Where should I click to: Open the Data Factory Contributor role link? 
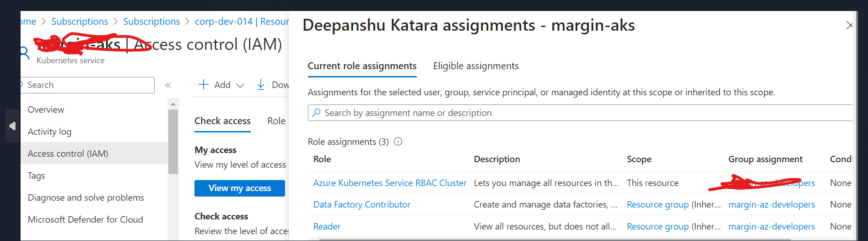coord(362,204)
